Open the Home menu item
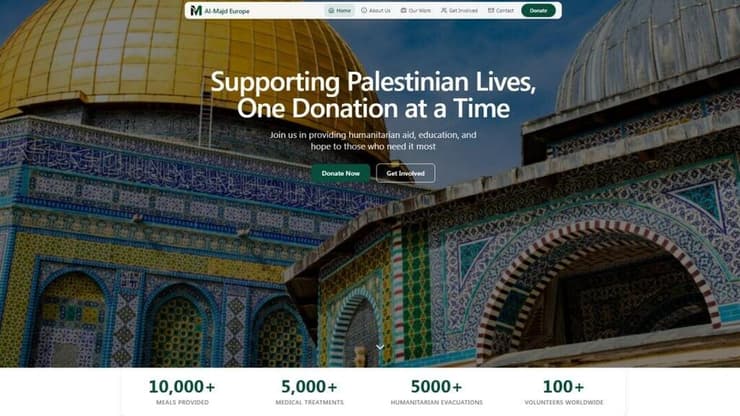 (339, 10)
